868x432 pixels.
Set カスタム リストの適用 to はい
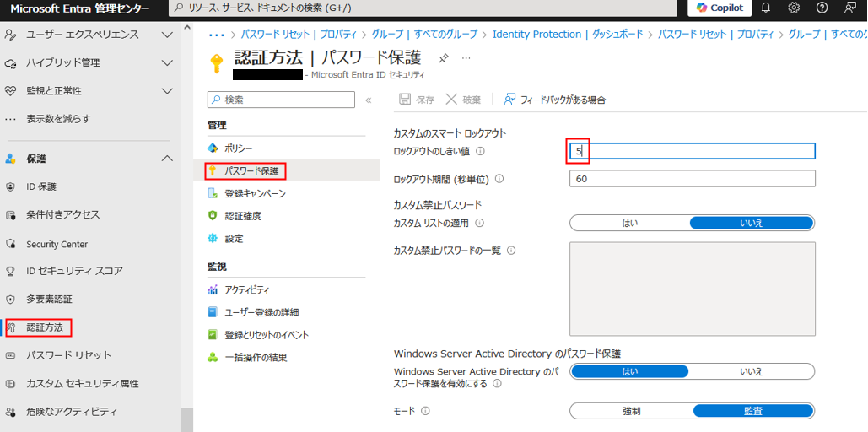point(630,223)
